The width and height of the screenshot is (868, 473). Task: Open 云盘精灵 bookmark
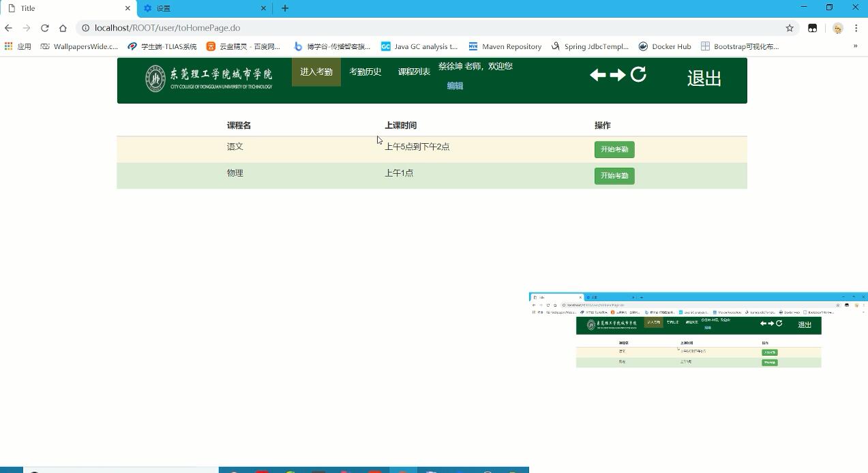(x=243, y=46)
